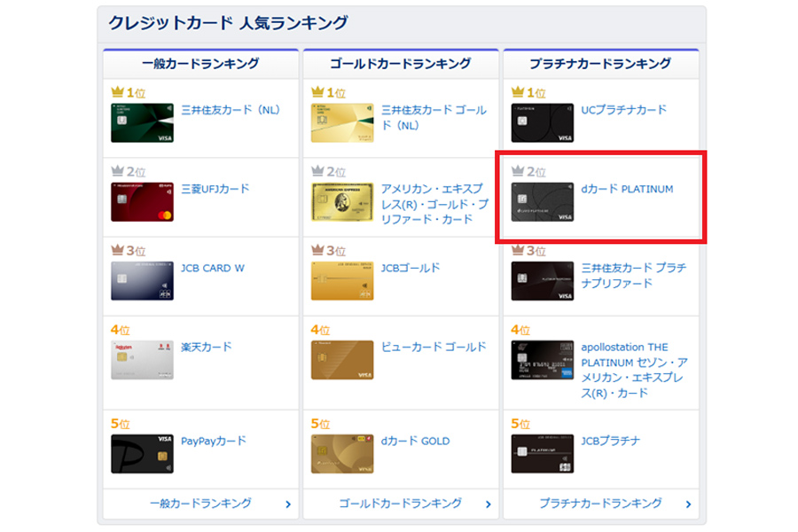Screen dimensions: 798x532
Task: Open the 三井住友カード（NL） link
Action: [x=231, y=110]
